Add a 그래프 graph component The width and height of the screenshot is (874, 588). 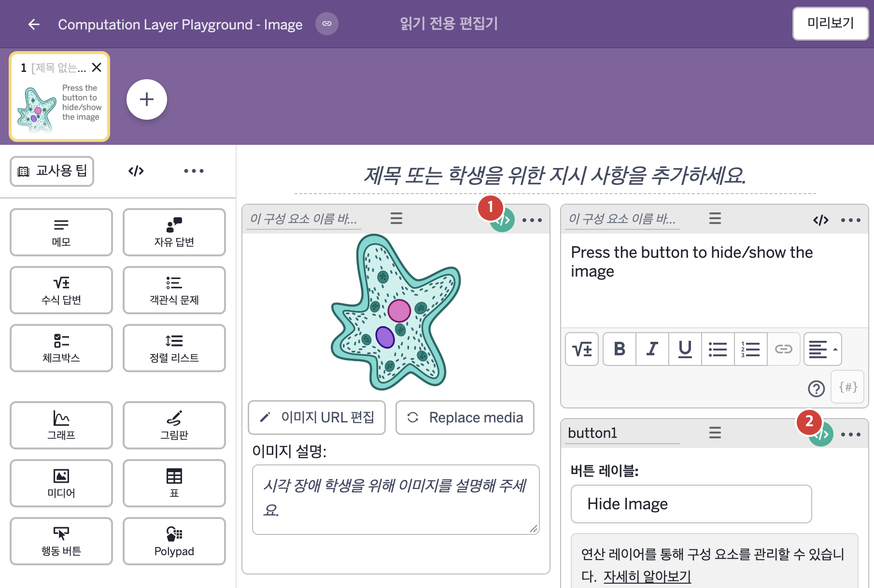(61, 425)
